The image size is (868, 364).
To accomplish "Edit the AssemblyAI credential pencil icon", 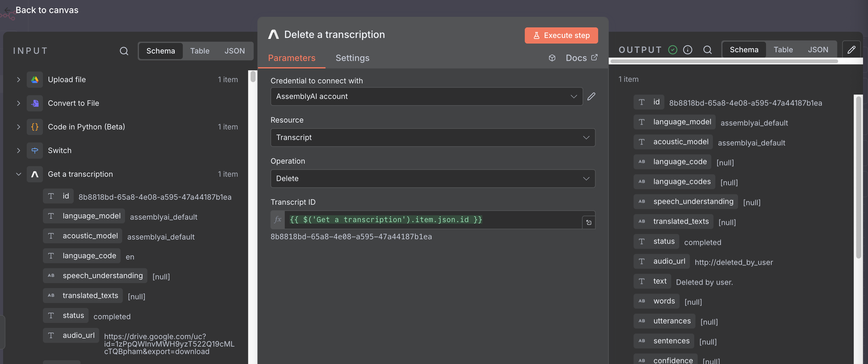I will point(591,96).
